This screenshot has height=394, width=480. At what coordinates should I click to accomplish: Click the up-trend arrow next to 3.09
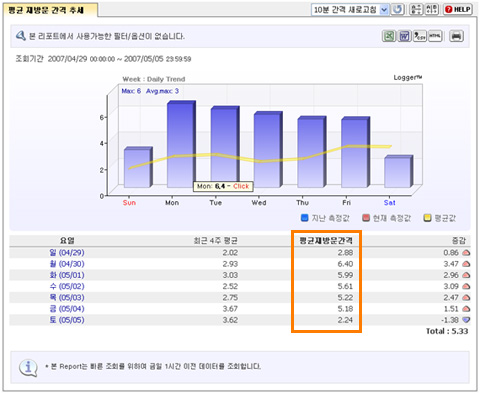tap(466, 287)
